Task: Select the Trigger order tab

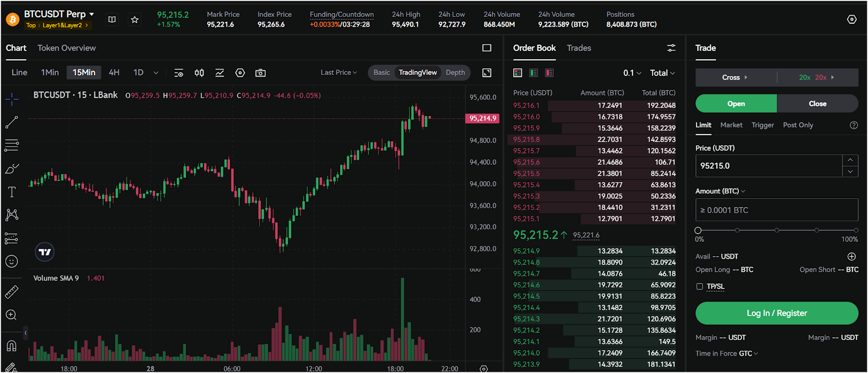Action: coord(763,125)
